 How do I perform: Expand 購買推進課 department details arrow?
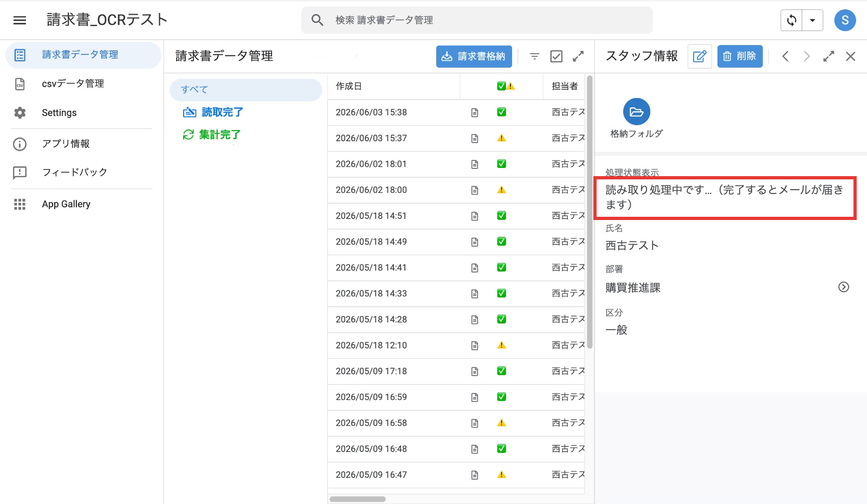(844, 287)
